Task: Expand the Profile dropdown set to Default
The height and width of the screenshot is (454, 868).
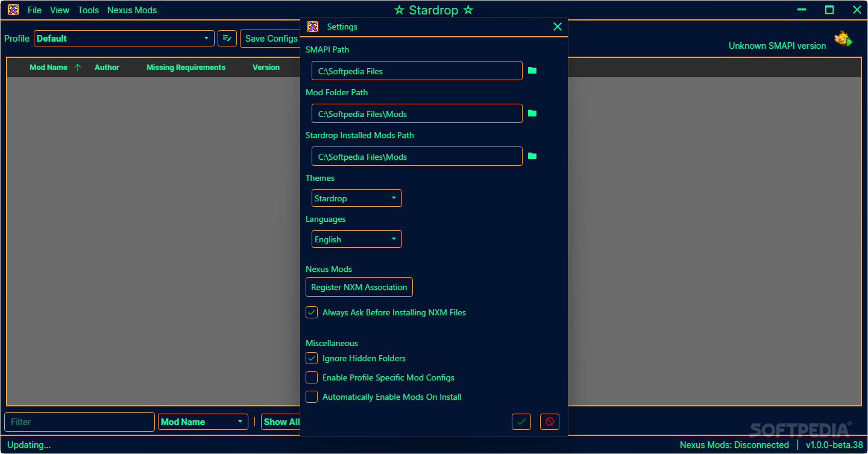Action: [124, 38]
